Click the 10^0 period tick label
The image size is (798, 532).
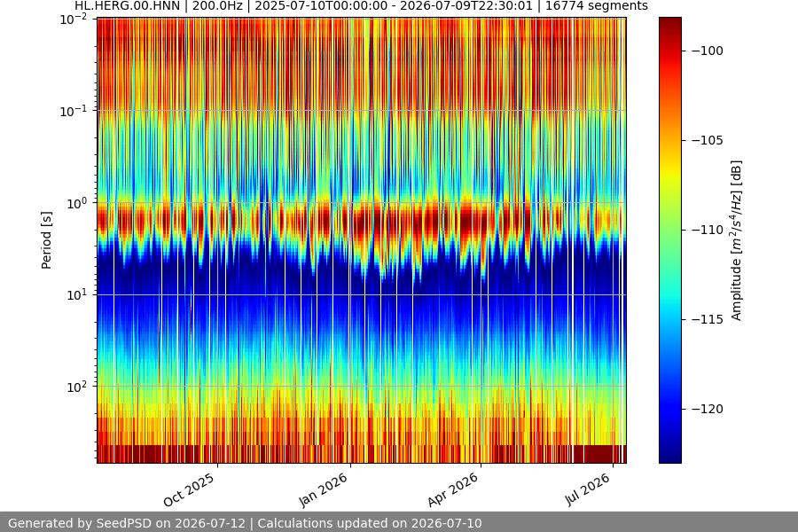coord(77,203)
